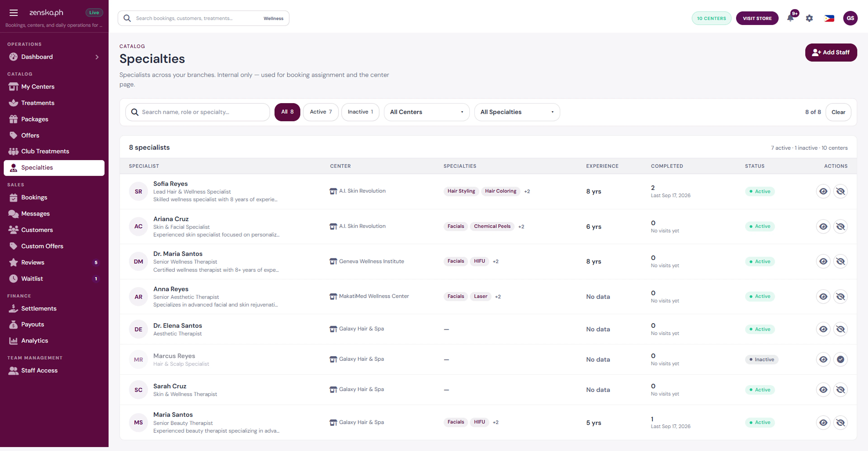View Sofia Reyes details eye icon
Image resolution: width=868 pixels, height=451 pixels.
pos(823,191)
